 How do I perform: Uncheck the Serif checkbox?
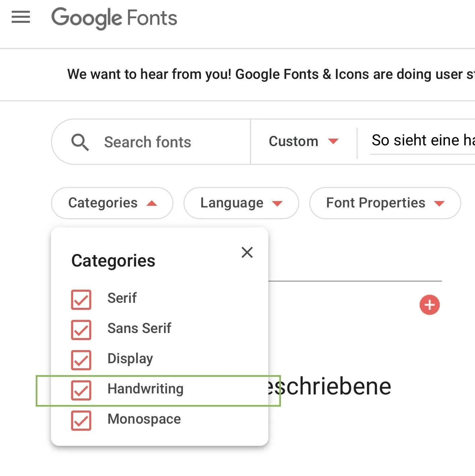tap(81, 299)
